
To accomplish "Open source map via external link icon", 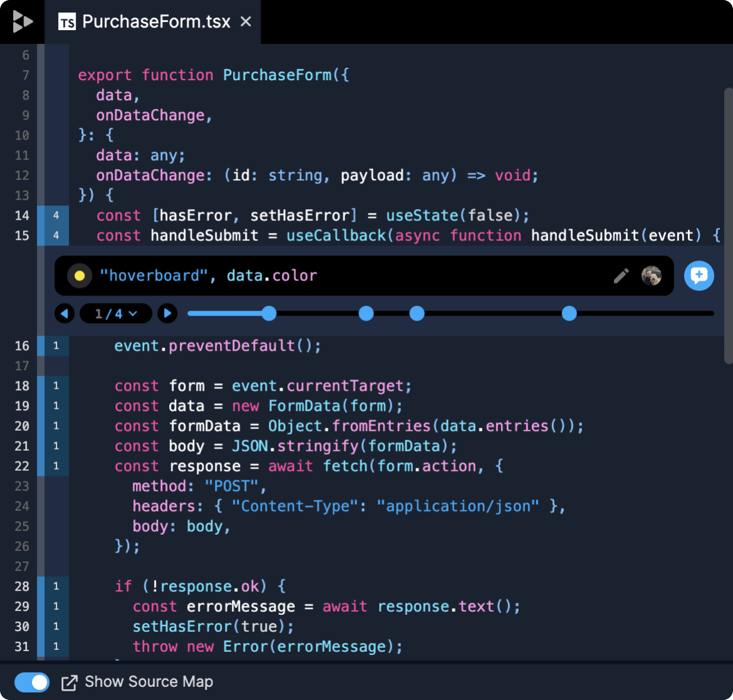I will 69,682.
